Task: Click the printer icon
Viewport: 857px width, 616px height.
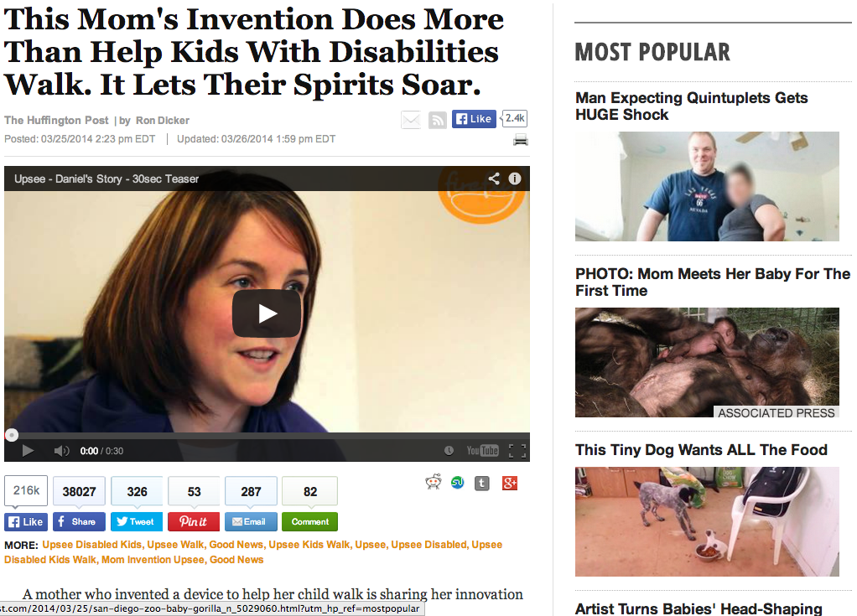Action: click(520, 140)
